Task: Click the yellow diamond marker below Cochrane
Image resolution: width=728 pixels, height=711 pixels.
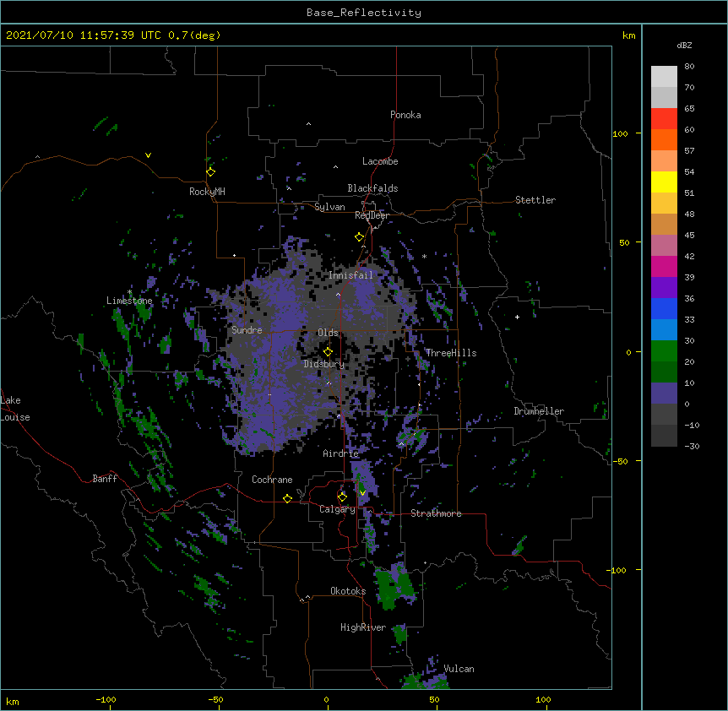Action: point(287,498)
